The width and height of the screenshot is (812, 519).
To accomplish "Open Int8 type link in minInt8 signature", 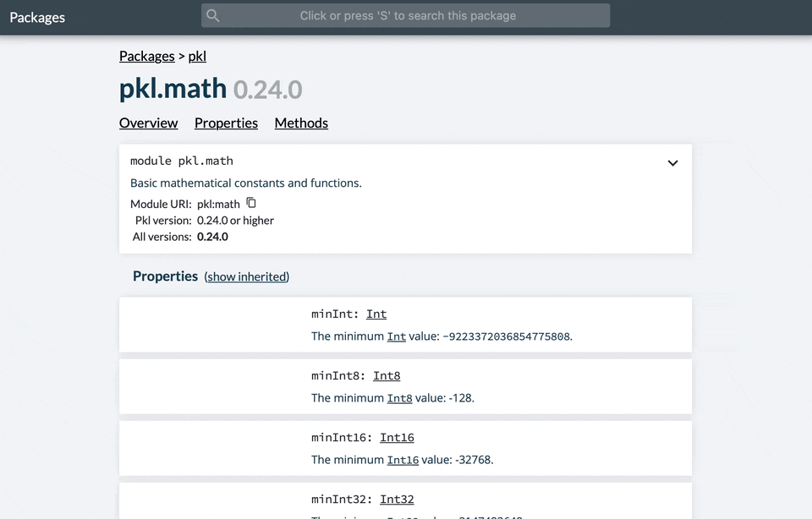I will pyautogui.click(x=387, y=375).
